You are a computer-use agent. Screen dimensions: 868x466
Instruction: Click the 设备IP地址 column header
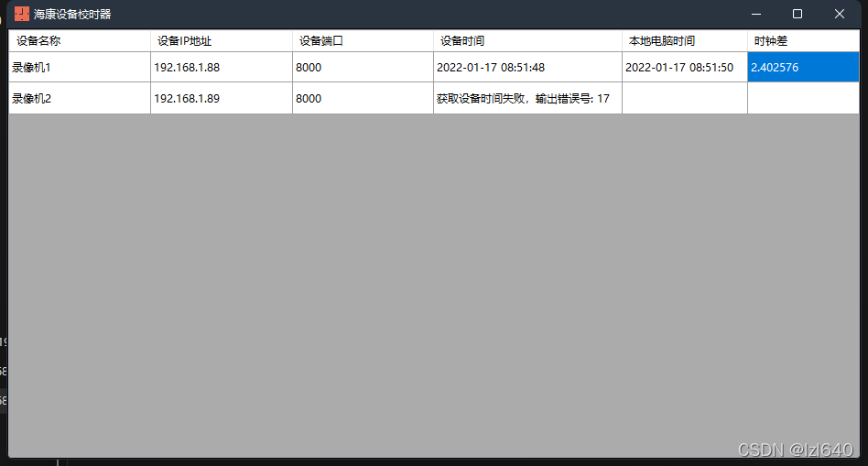coord(222,41)
